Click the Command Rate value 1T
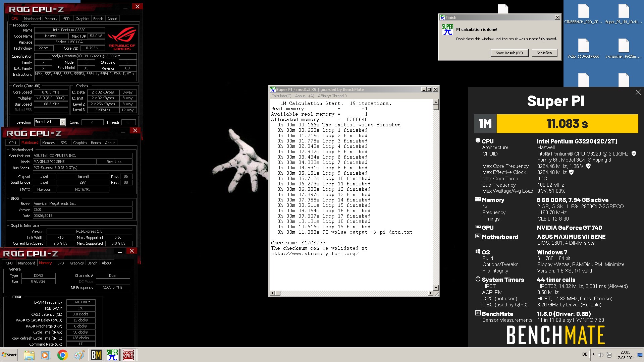 pos(80,344)
